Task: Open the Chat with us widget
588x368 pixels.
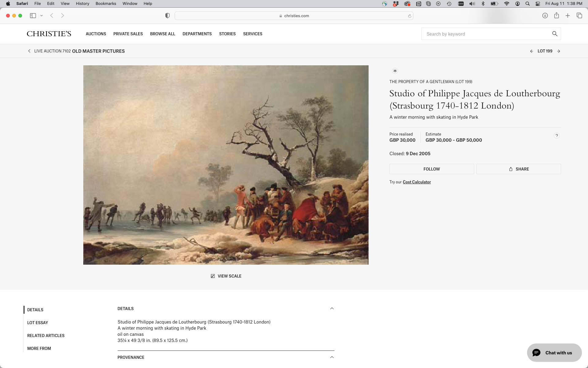Action: [554, 353]
